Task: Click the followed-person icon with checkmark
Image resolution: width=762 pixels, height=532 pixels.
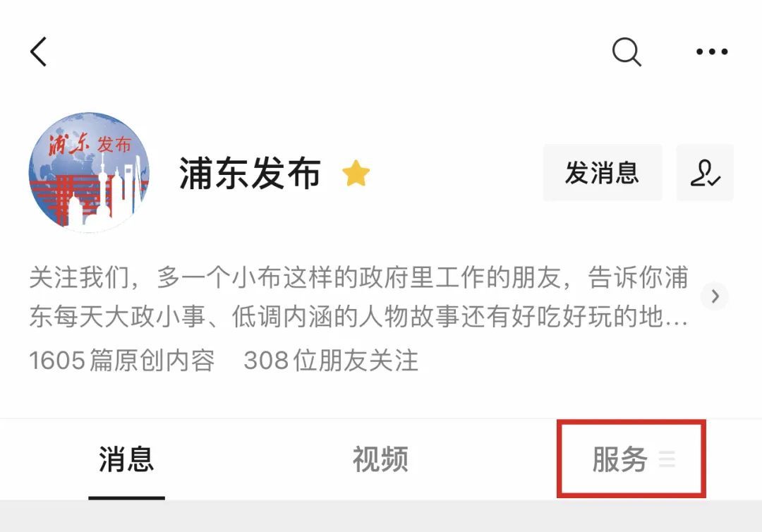Action: (705, 172)
